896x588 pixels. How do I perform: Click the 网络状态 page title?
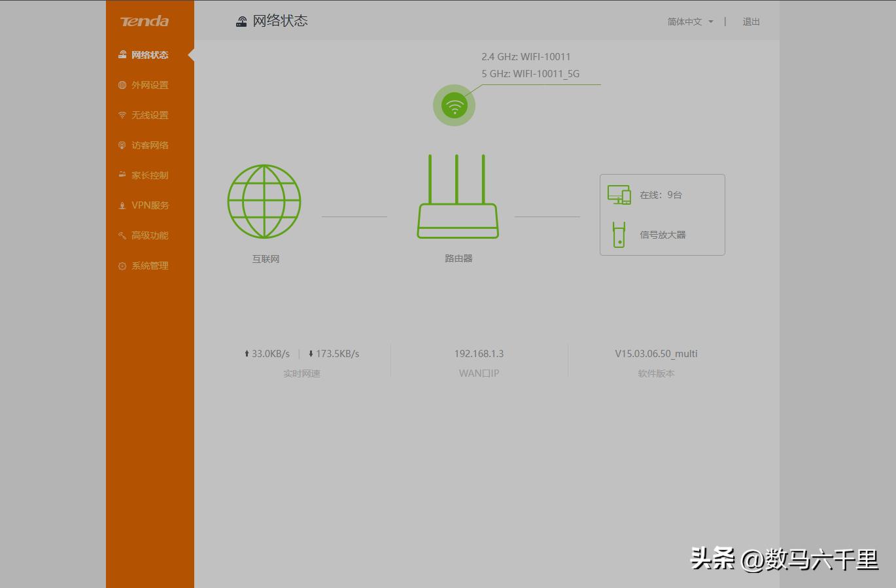[280, 21]
